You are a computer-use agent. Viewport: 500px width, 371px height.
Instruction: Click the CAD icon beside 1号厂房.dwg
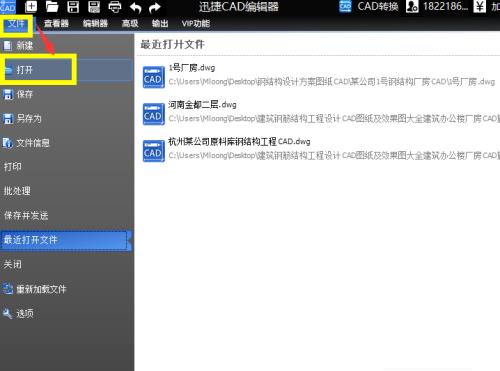[154, 77]
